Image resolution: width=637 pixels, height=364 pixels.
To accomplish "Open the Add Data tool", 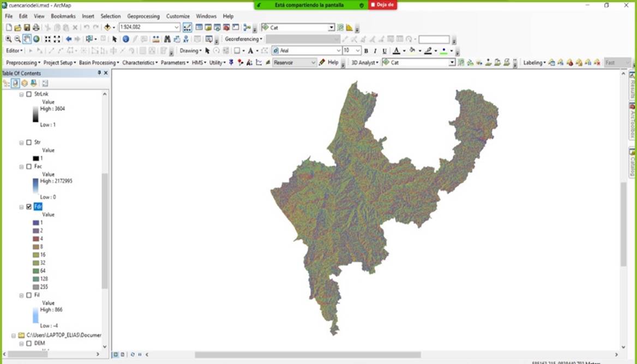I will click(107, 27).
